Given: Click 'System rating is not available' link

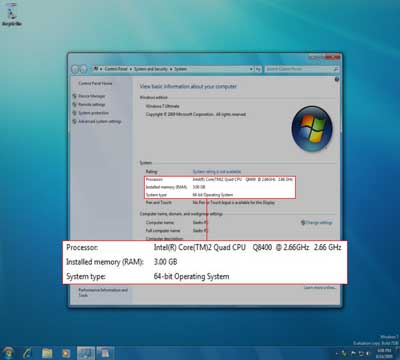Looking at the screenshot, I should pyautogui.click(x=217, y=171).
